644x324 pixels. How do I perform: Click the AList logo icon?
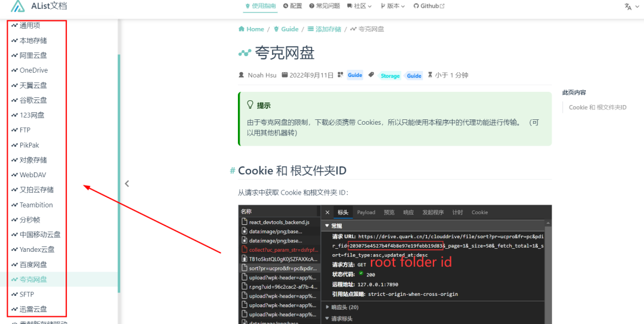19,7
